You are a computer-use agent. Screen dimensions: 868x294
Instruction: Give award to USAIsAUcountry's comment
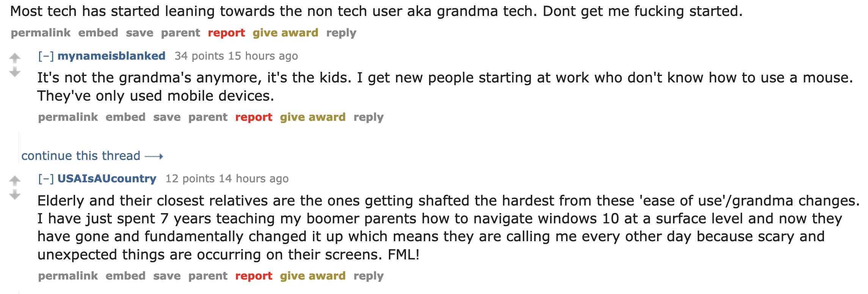tap(313, 276)
